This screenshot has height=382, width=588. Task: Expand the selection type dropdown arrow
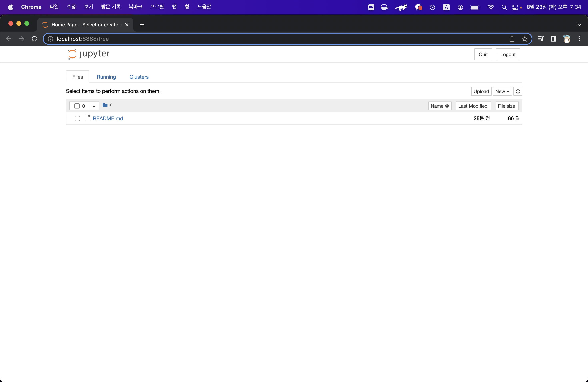pos(94,106)
